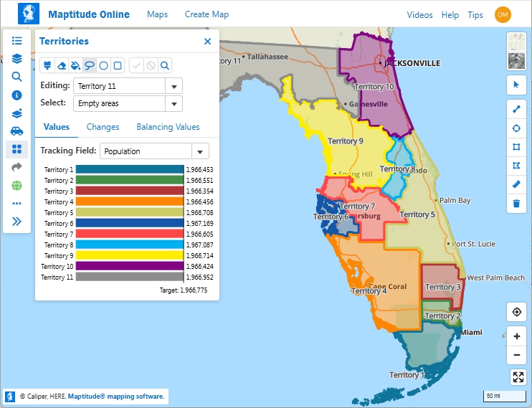532x408 pixels.
Task: Select the ruler measure tool
Action: tap(516, 184)
